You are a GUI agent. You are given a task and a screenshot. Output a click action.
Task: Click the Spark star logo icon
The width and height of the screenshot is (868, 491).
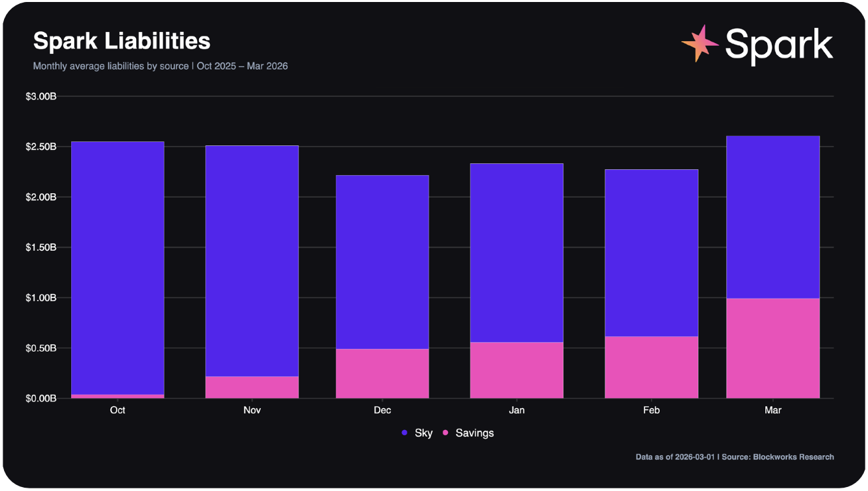tap(700, 43)
